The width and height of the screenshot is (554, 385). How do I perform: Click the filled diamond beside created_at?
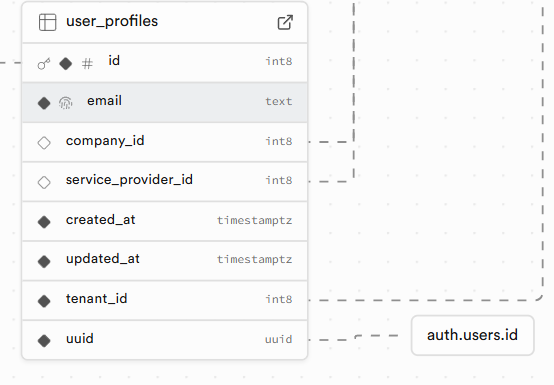click(44, 222)
